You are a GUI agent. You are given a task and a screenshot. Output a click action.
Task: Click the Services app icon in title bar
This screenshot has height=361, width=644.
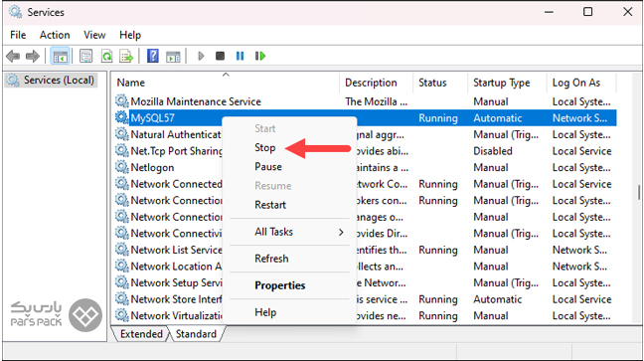16,12
